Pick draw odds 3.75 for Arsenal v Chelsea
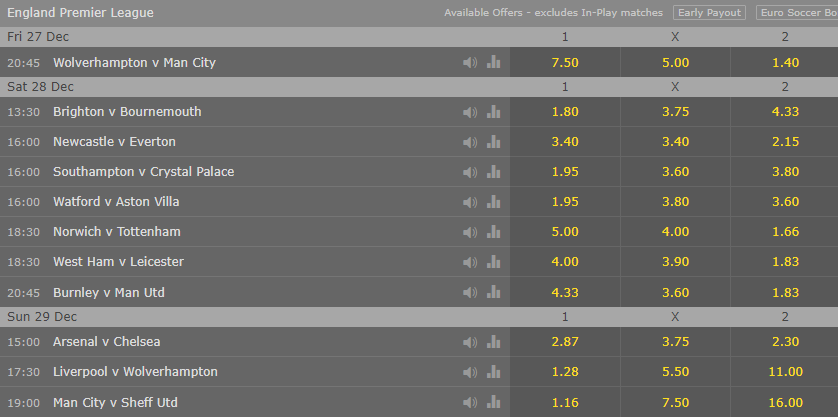This screenshot has width=838, height=417. (x=675, y=342)
